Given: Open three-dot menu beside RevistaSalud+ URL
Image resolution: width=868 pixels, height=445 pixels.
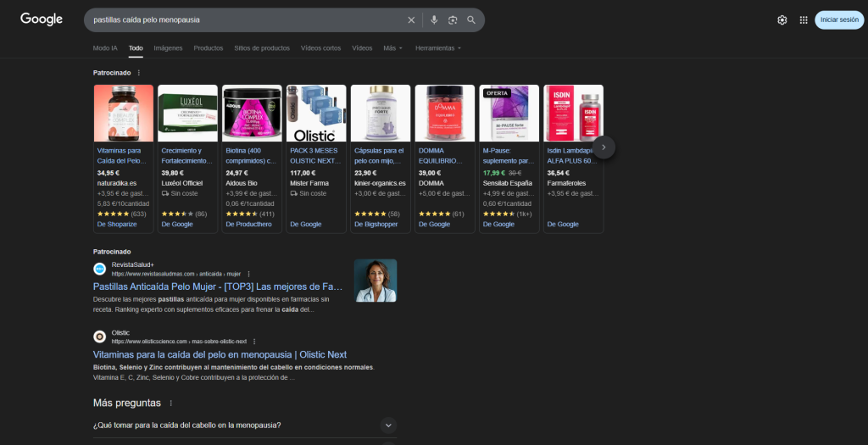Looking at the screenshot, I should 248,274.
